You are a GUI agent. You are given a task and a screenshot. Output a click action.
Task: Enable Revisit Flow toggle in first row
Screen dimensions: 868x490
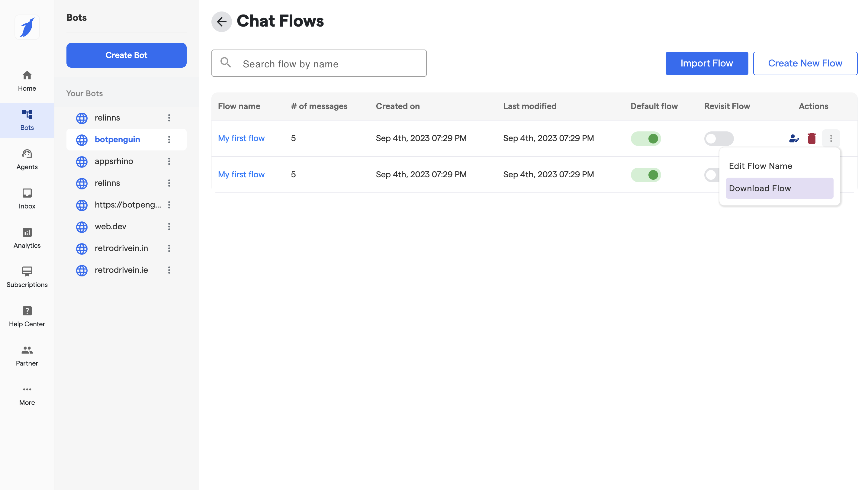pos(719,138)
